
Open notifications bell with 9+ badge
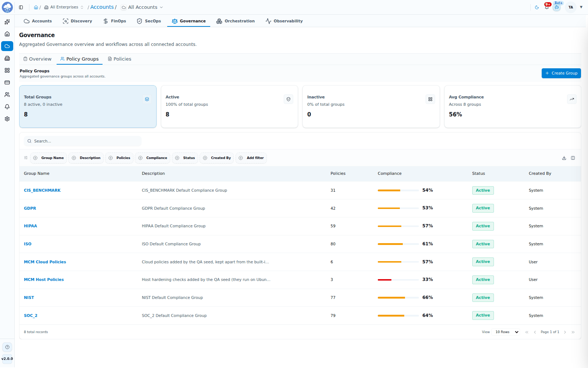click(x=547, y=7)
